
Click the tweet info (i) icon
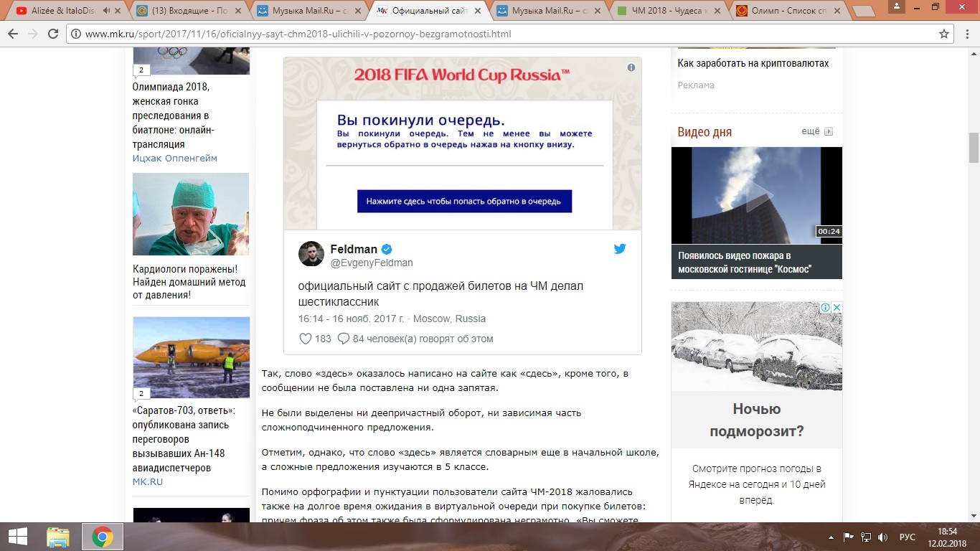coord(631,67)
